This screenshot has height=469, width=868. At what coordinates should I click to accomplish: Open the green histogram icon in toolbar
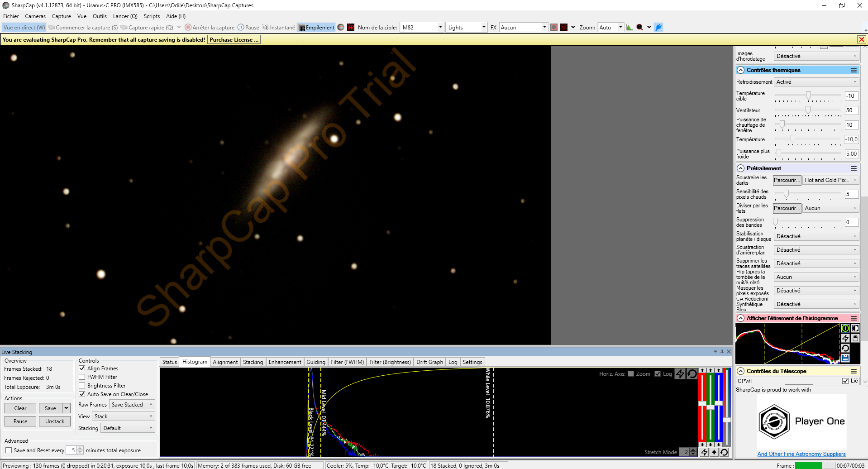(x=630, y=27)
